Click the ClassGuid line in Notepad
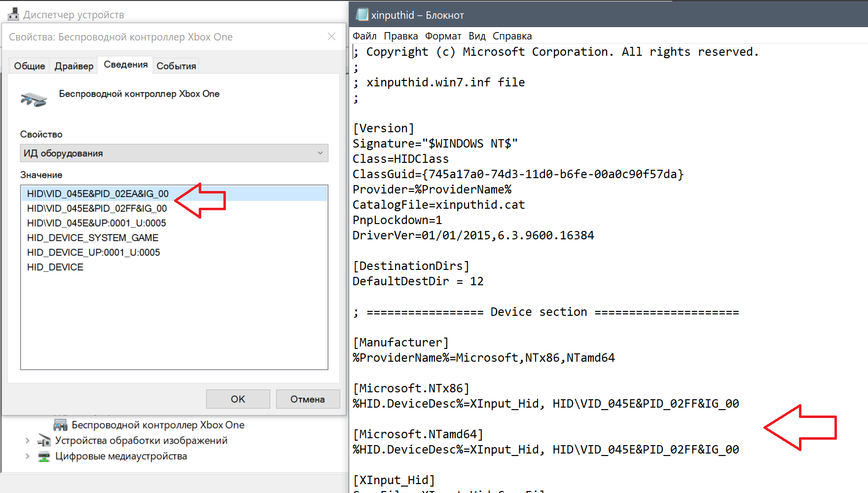 point(518,174)
